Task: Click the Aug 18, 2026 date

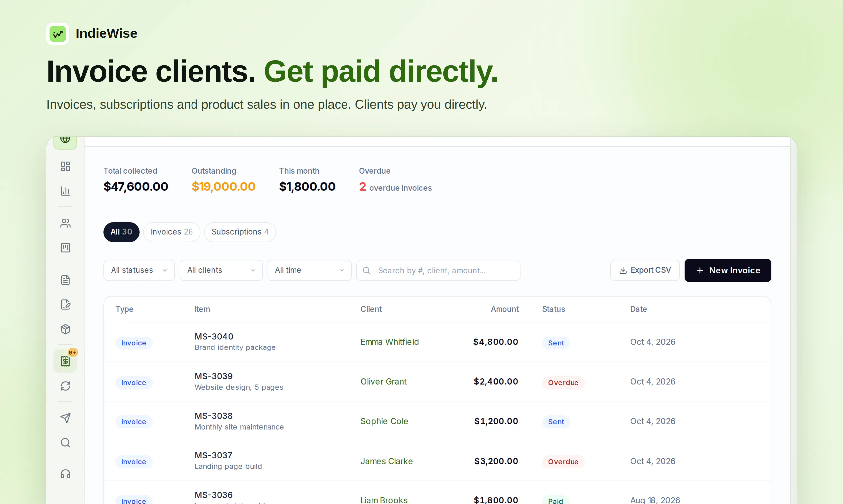Action: [655, 500]
